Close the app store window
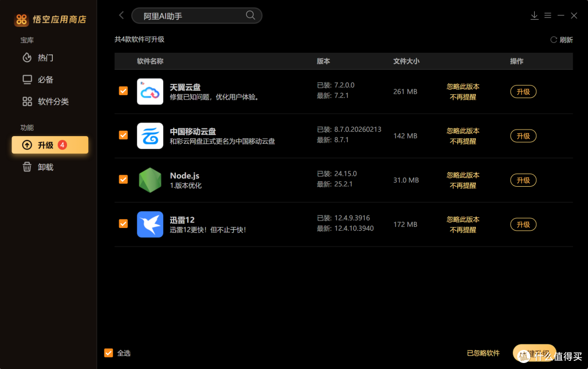Image resolution: width=588 pixels, height=369 pixels. [574, 15]
